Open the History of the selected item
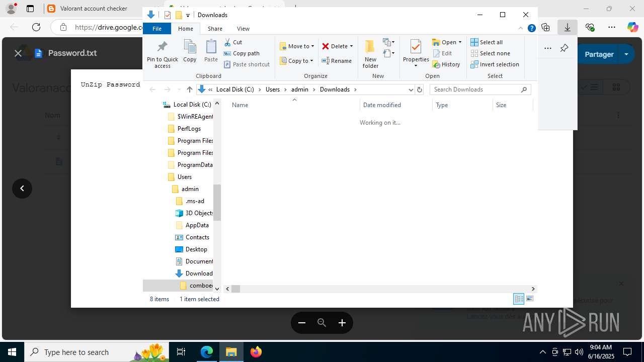Image resolution: width=644 pixels, height=362 pixels. tap(446, 64)
